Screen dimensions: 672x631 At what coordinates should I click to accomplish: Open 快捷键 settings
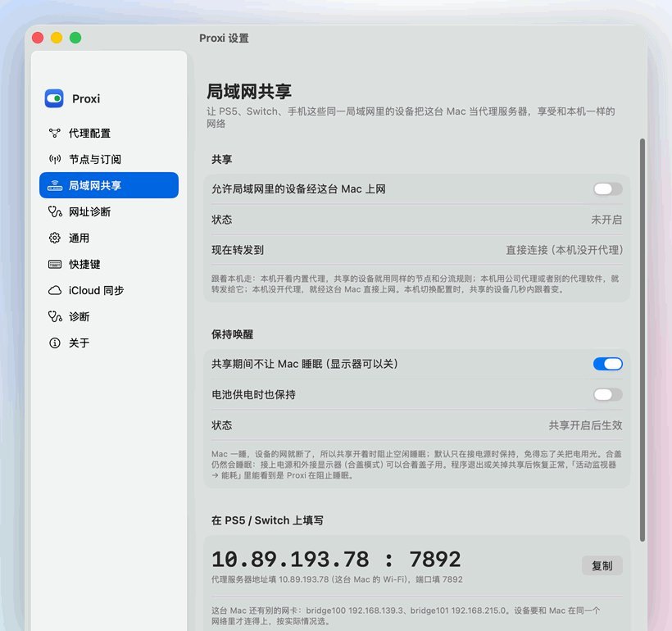coord(109,264)
